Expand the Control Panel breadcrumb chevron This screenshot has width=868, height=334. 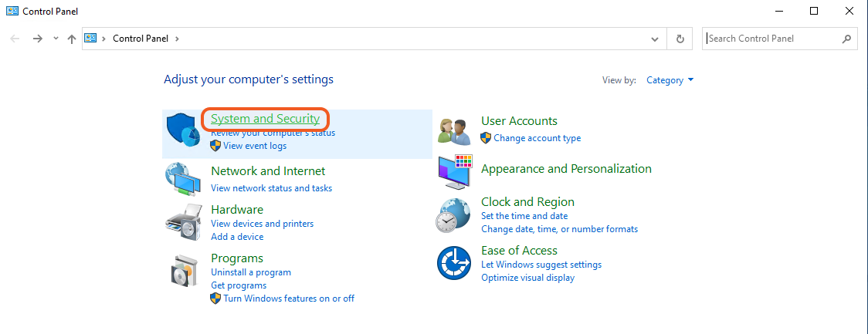point(177,39)
